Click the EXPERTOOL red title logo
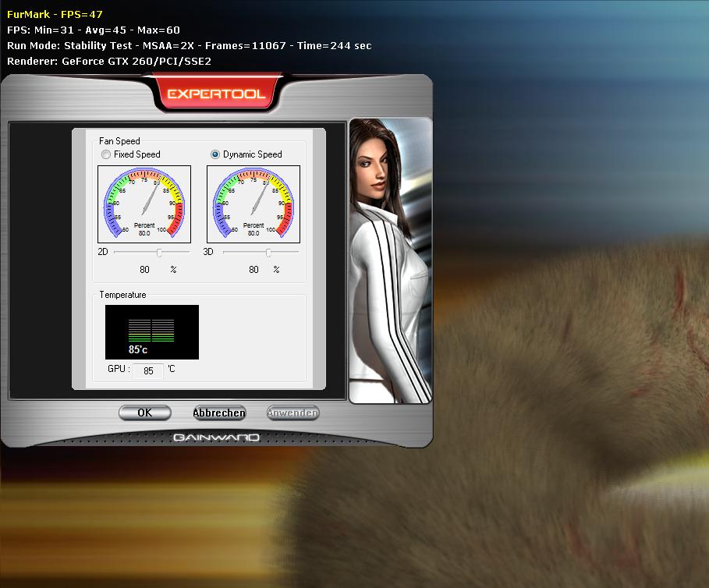The image size is (709, 588). tap(216, 94)
